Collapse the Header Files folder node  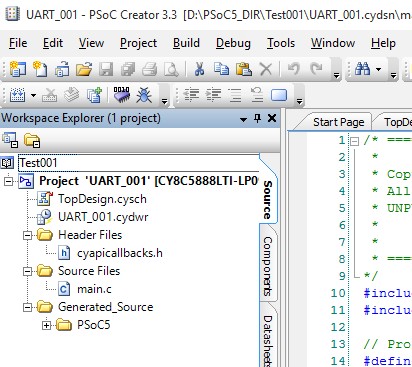click(28, 235)
